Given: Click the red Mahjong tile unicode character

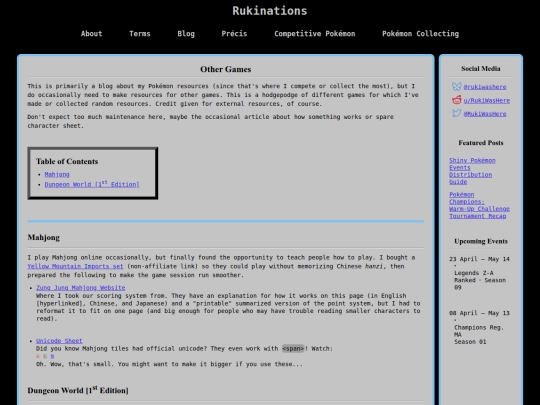Looking at the screenshot, I should 38,356.
